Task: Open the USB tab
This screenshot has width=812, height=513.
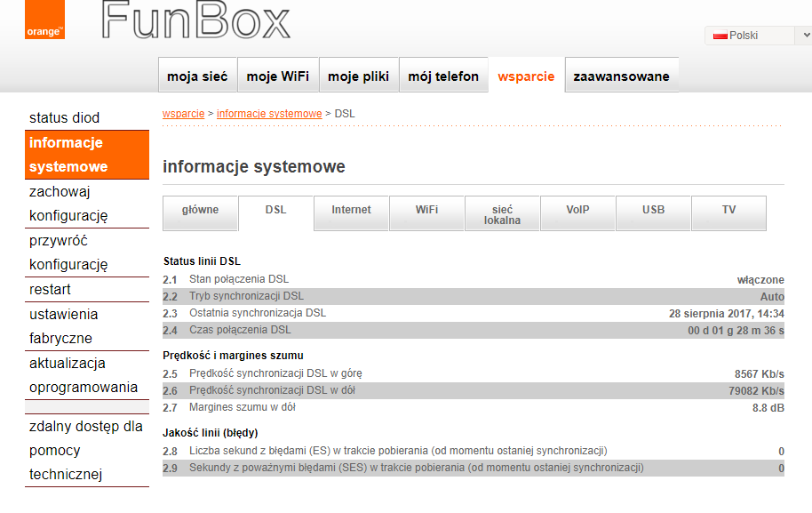Action: tap(653, 211)
